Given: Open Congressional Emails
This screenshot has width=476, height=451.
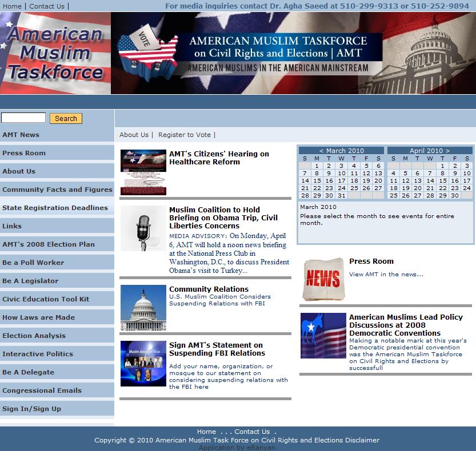Looking at the screenshot, I should pos(57,390).
